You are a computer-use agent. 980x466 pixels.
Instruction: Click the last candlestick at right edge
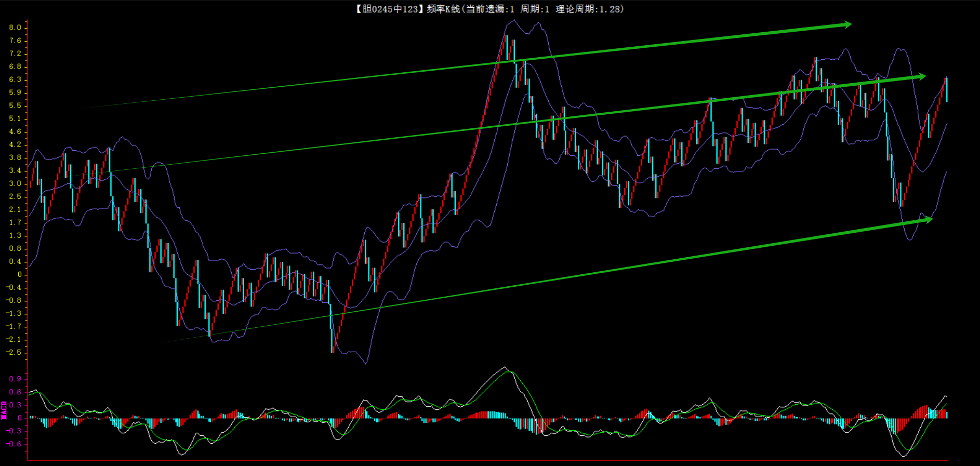(x=946, y=89)
